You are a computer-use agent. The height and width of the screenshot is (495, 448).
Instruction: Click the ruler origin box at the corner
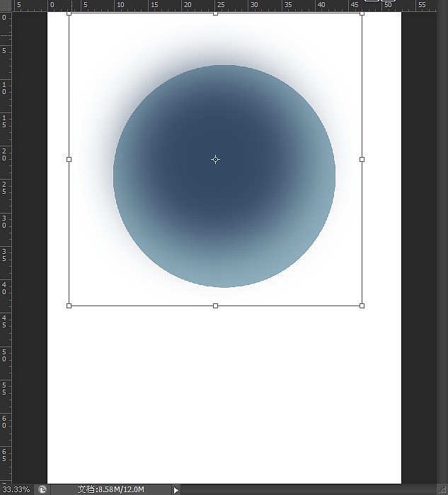(x=6, y=6)
